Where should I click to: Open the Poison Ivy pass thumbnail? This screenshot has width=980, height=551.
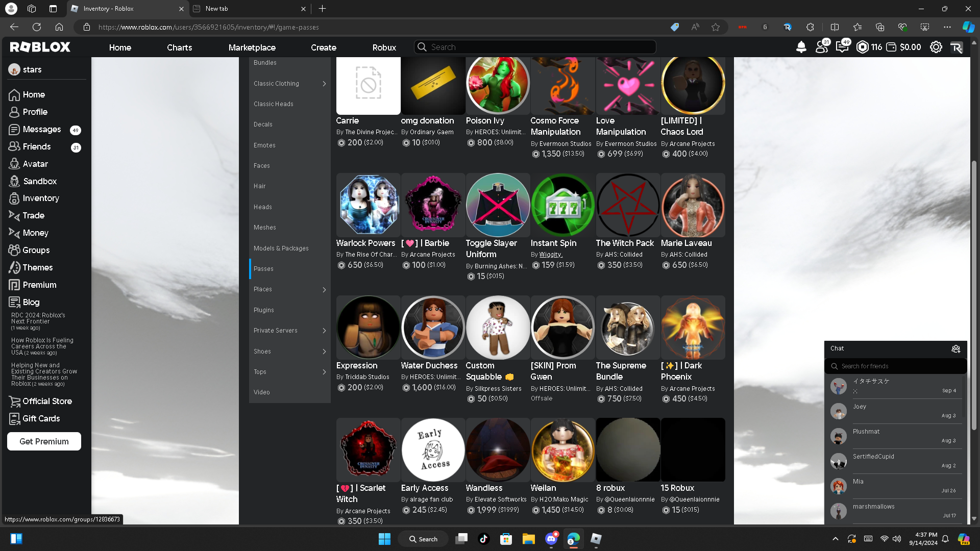498,84
